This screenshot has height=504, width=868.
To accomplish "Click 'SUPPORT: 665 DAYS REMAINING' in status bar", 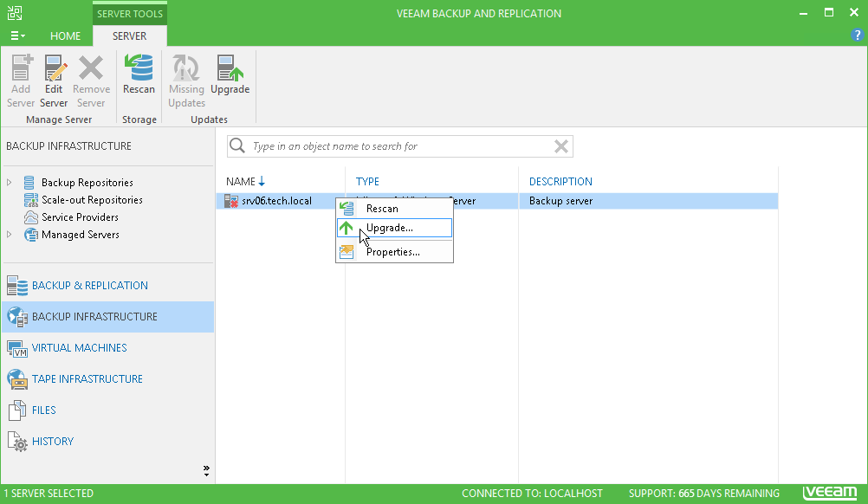I will pyautogui.click(x=703, y=493).
